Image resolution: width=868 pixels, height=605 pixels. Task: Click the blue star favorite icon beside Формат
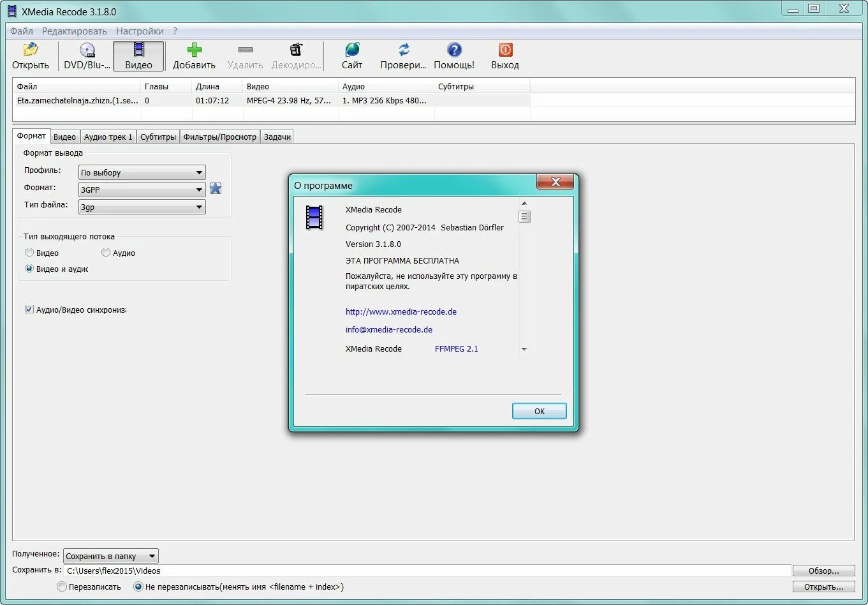point(216,189)
